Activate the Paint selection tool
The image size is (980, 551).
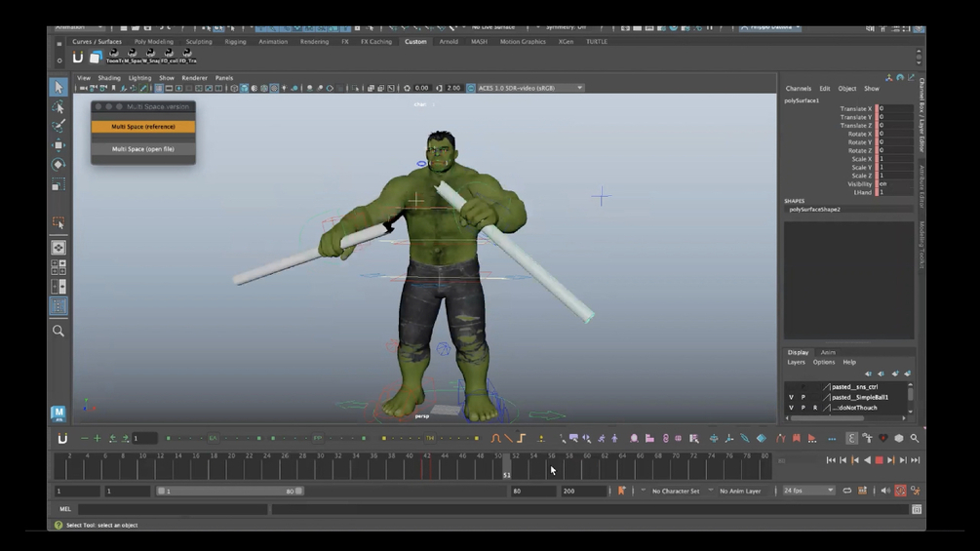(x=59, y=126)
